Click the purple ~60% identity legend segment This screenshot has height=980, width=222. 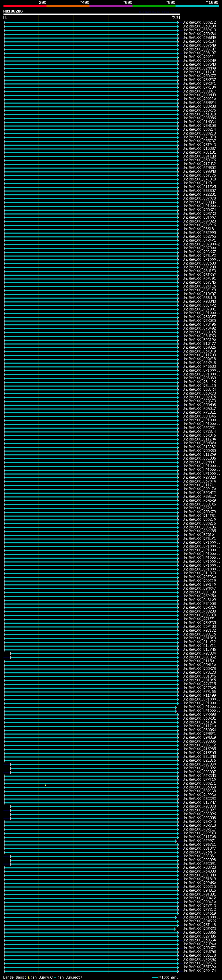tap(111, 6)
